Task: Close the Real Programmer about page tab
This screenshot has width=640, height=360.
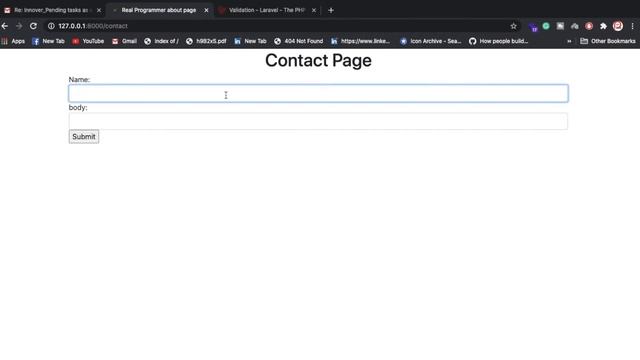Action: 207,10
